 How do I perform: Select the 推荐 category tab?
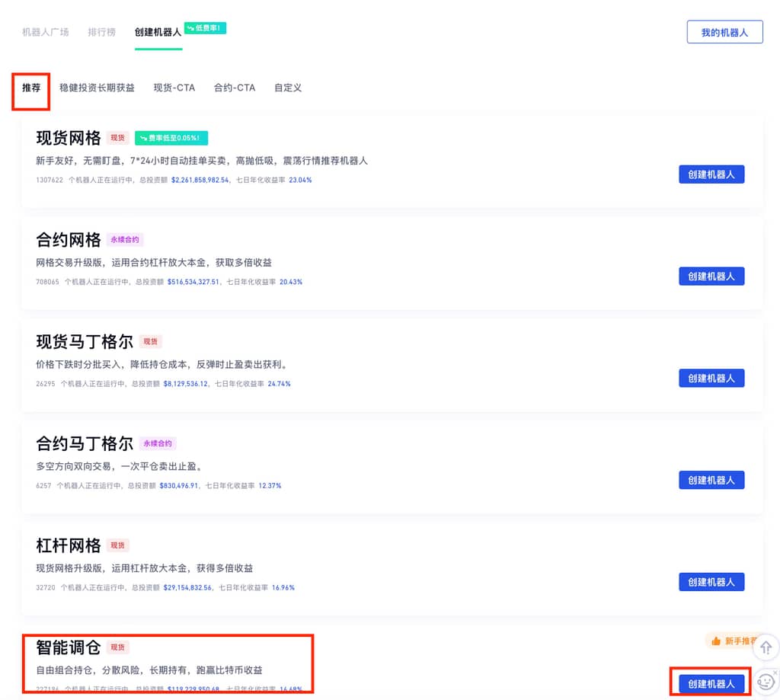click(31, 88)
